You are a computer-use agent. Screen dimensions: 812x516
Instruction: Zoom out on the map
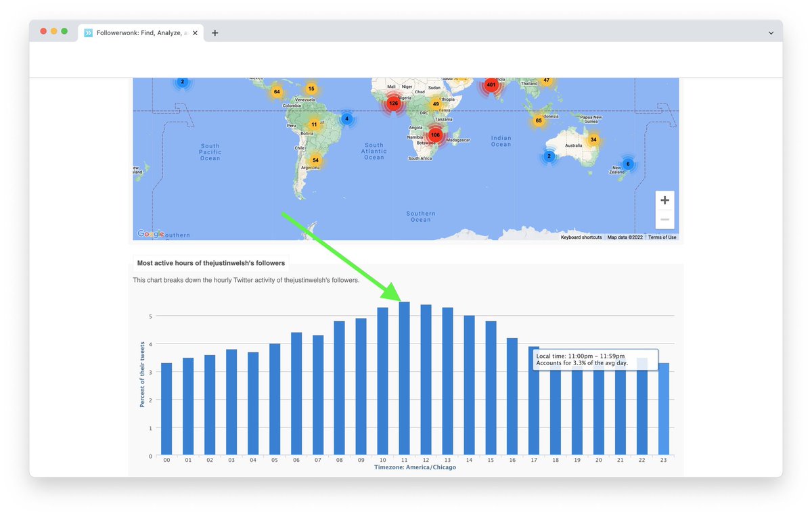point(664,219)
